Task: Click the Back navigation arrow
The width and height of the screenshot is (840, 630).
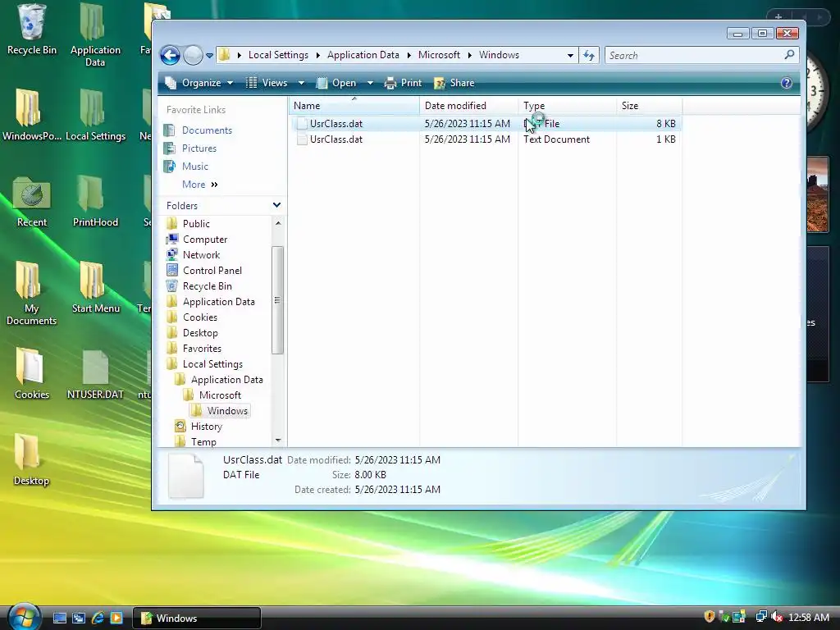Action: coord(170,55)
